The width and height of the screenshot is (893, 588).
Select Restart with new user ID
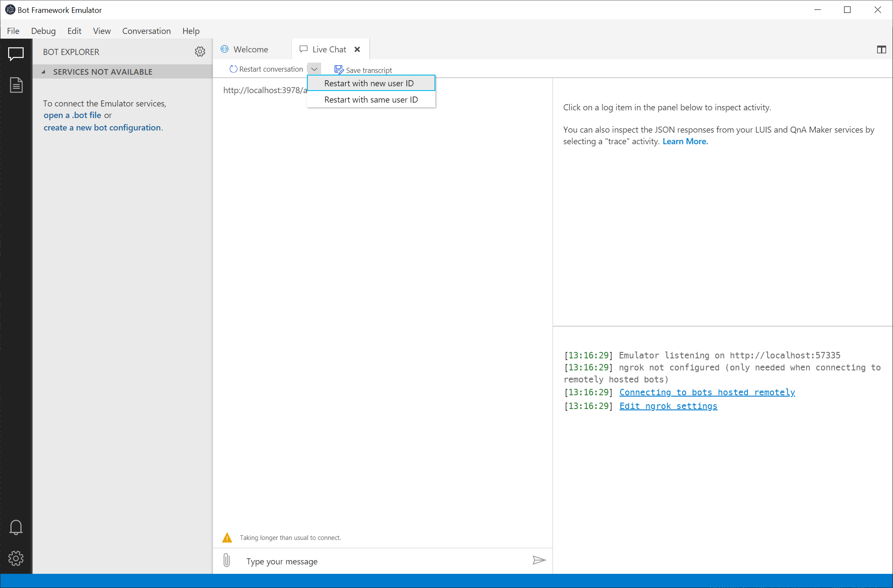(371, 83)
